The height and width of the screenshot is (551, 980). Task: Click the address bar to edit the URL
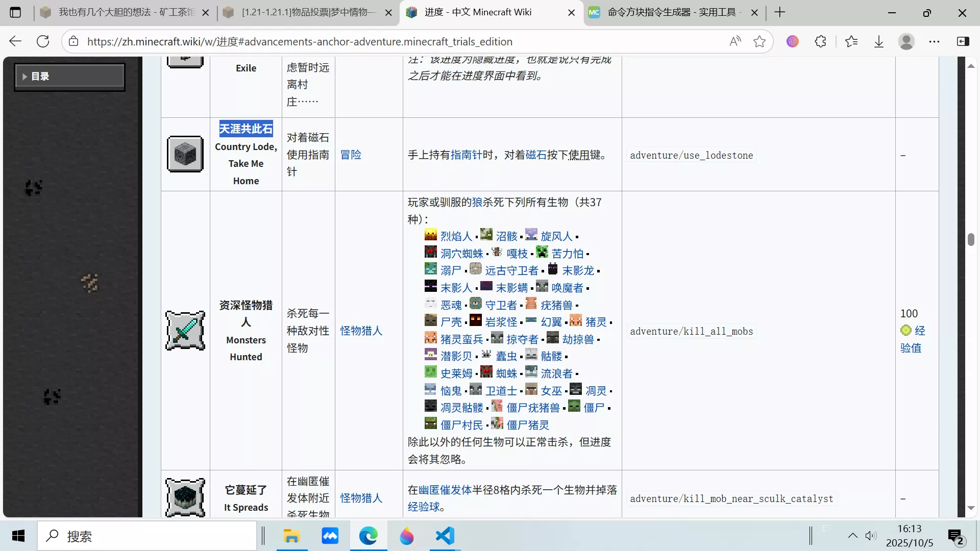tap(357, 41)
